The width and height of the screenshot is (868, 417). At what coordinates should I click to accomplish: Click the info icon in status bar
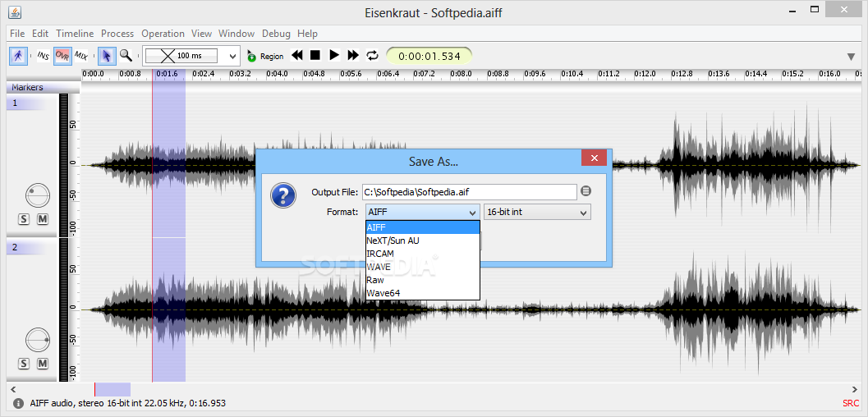click(18, 404)
